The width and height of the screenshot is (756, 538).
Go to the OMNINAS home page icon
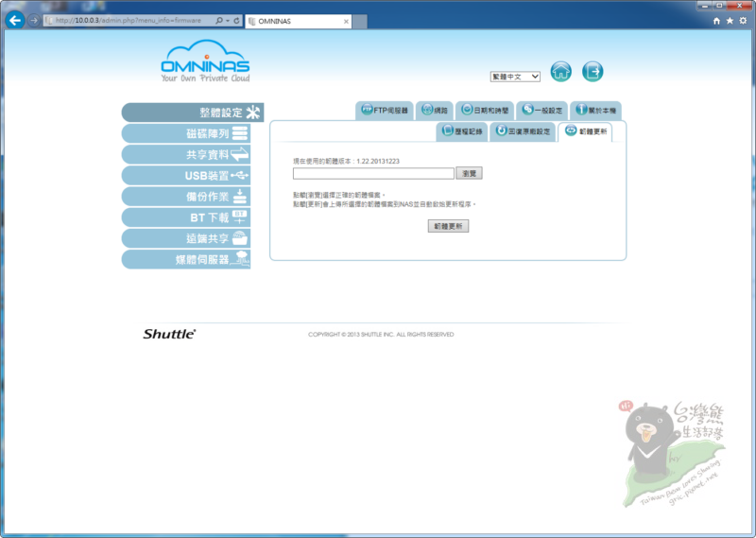[560, 72]
